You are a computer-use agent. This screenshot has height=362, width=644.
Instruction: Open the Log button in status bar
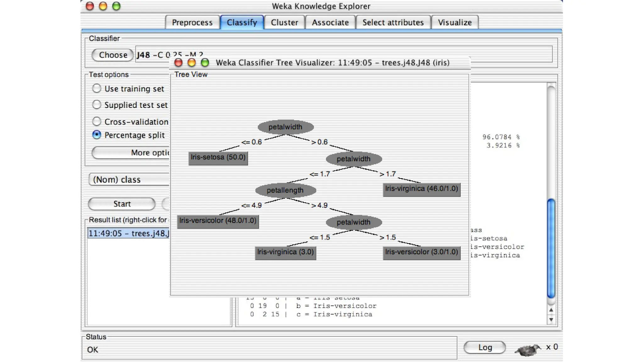click(485, 347)
